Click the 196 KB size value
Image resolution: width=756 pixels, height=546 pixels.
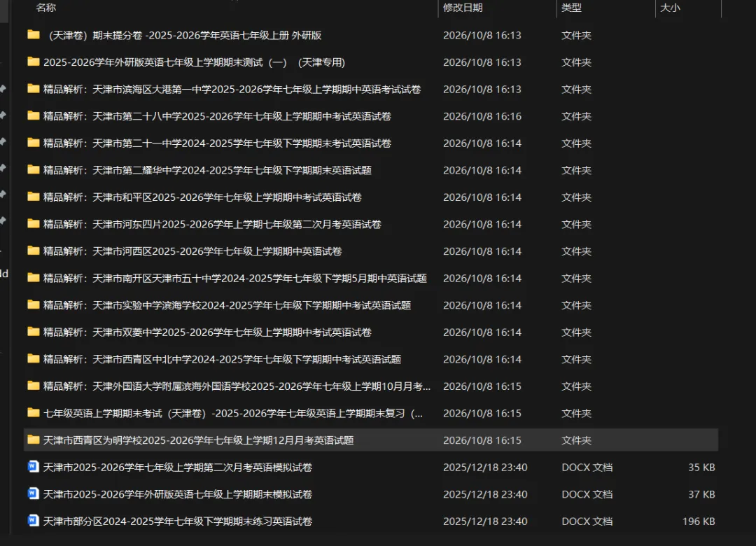[x=699, y=521]
